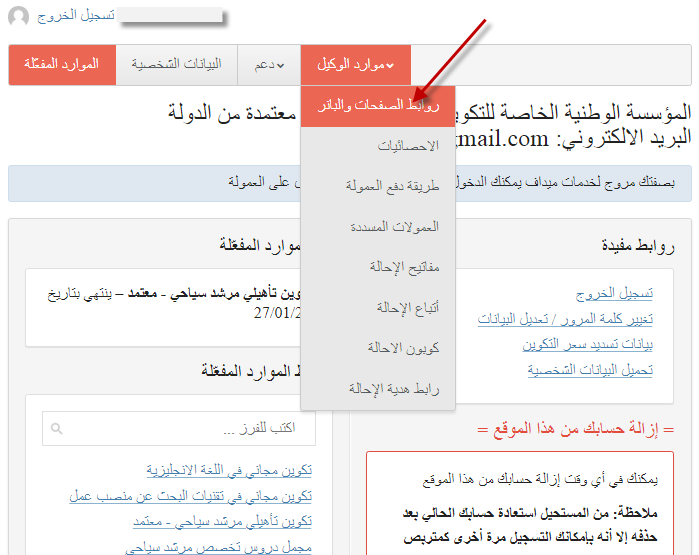699x555 pixels.
Task: Expand the دعم dropdown menu
Action: click(269, 65)
